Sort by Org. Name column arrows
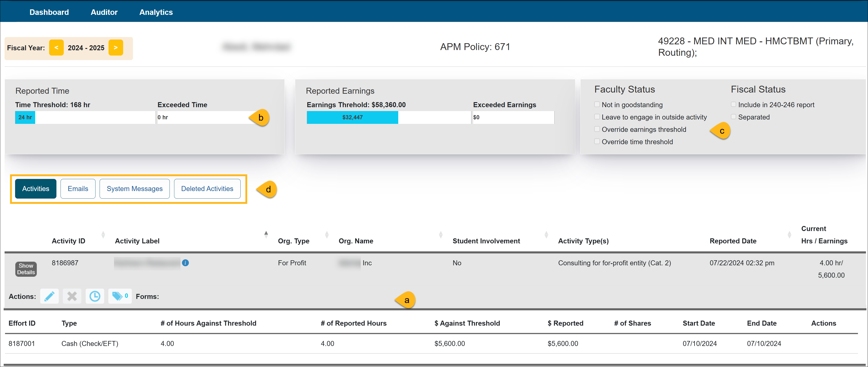Viewport: 868px width, 367px height. tap(441, 234)
